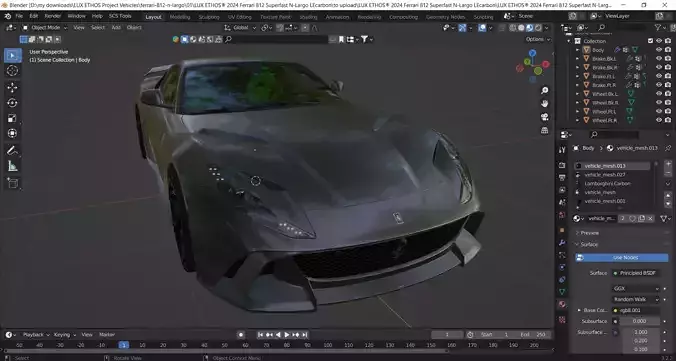The image size is (676, 361).
Task: Expand the Preview panel
Action: 577,233
